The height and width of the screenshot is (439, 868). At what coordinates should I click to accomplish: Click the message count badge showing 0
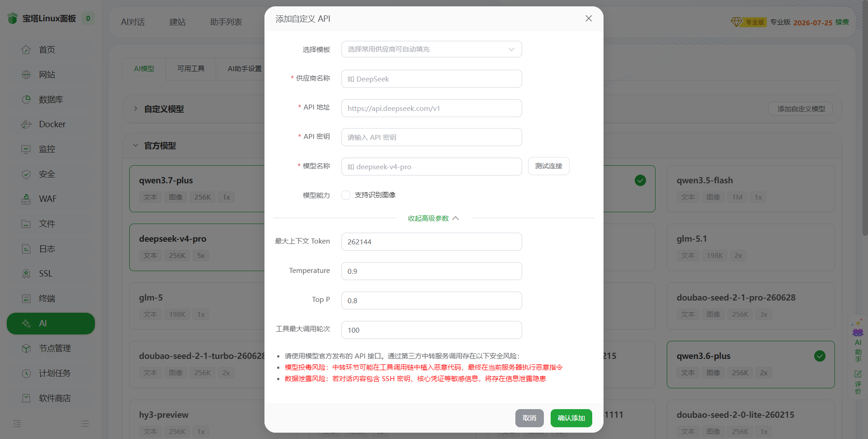click(x=88, y=19)
